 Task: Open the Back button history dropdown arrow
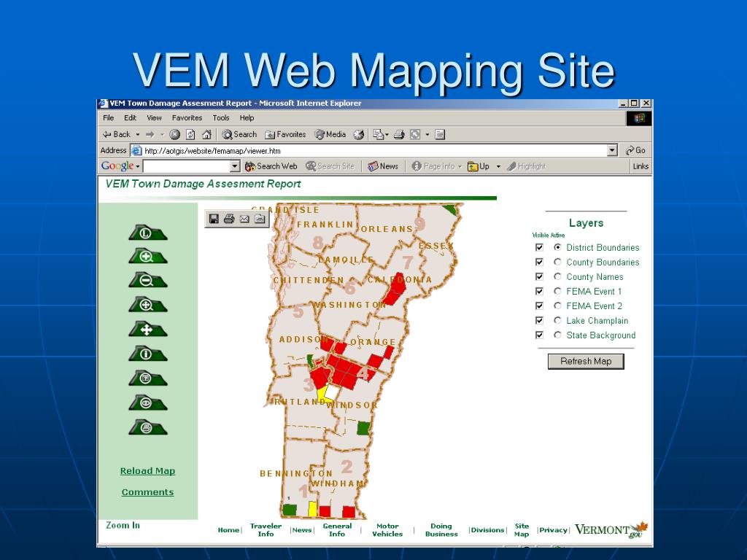[138, 135]
